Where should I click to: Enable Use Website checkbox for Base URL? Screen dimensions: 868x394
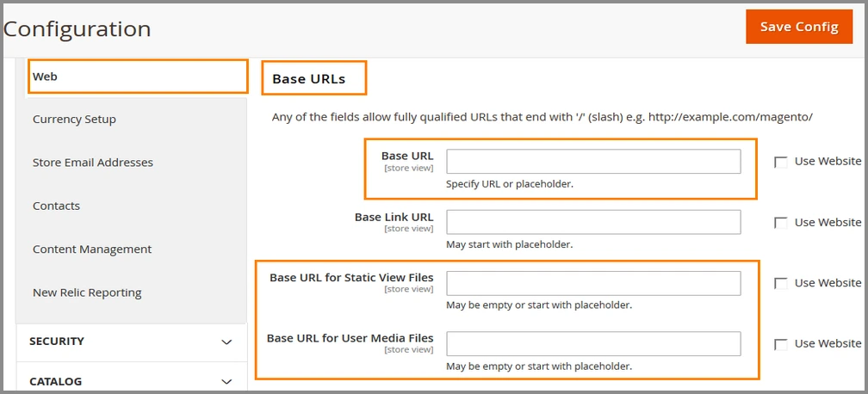pyautogui.click(x=781, y=162)
